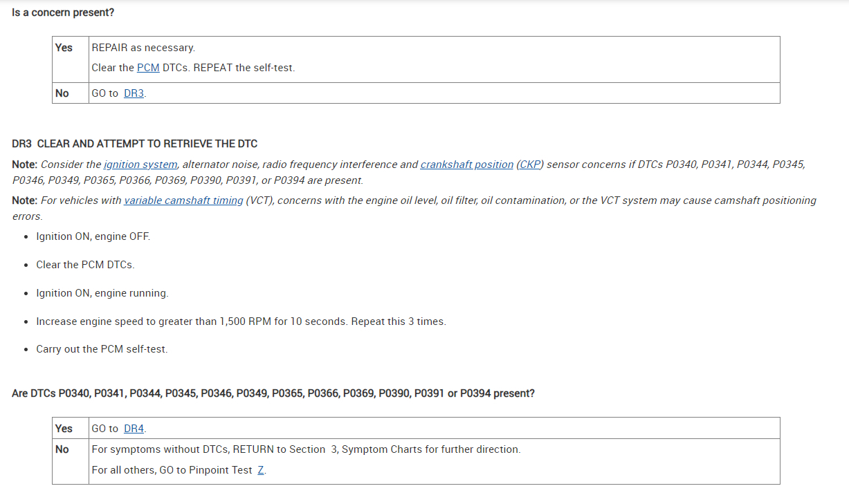
Task: Click the 'Increase engine speed' bullet step
Action: pos(241,321)
